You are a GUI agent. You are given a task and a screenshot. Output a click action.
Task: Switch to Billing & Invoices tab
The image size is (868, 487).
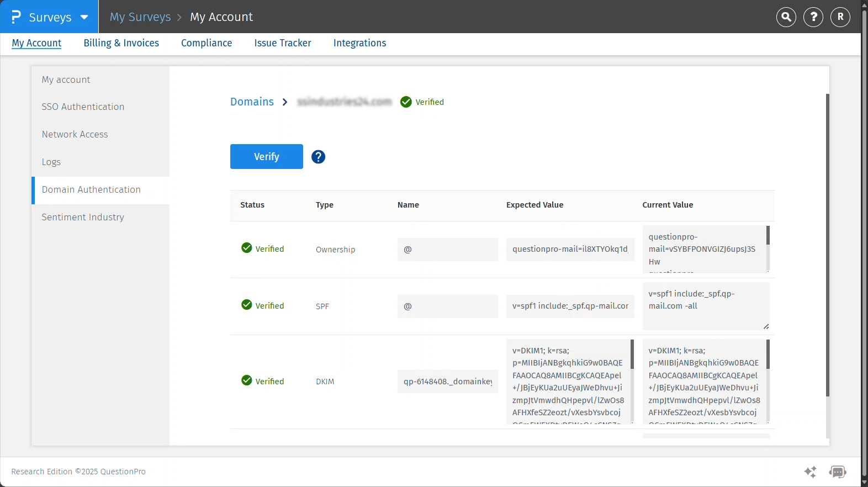click(x=121, y=43)
